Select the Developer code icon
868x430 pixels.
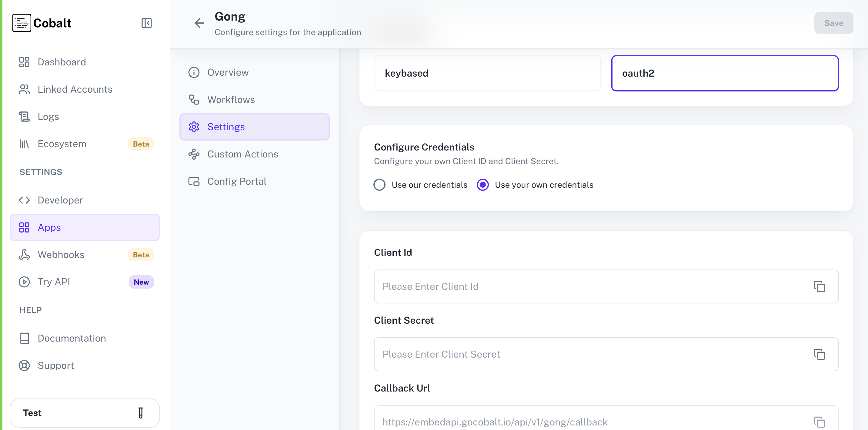(x=24, y=200)
